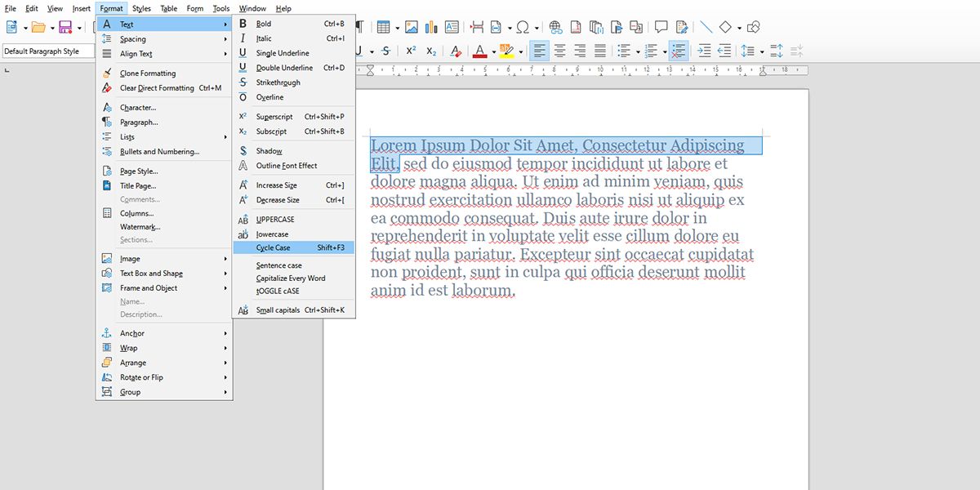Viewport: 980px width, 490px height.
Task: Open the Window menu
Action: point(252,8)
